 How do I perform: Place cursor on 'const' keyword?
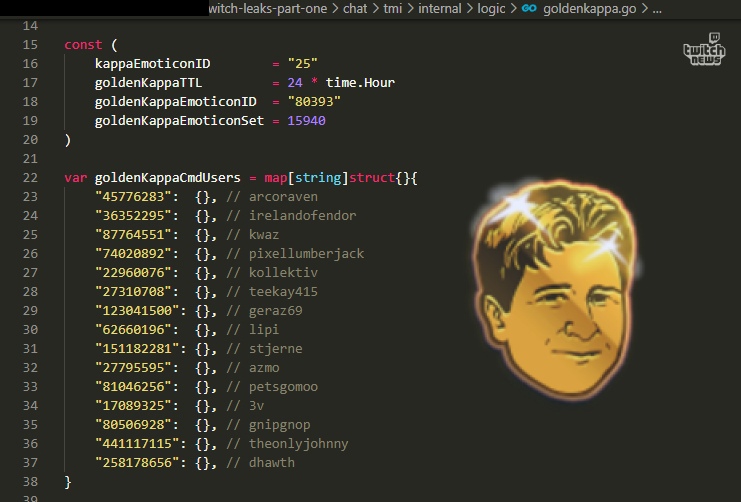(83, 44)
